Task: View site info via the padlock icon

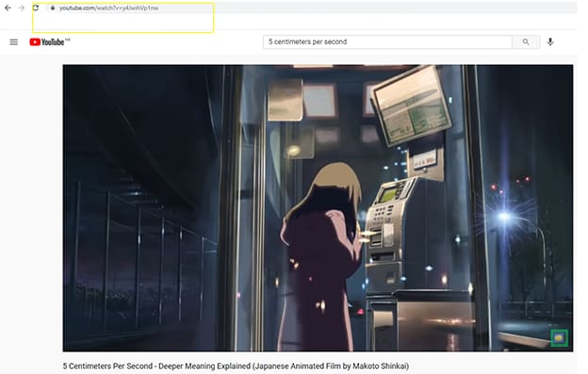Action: pos(53,8)
